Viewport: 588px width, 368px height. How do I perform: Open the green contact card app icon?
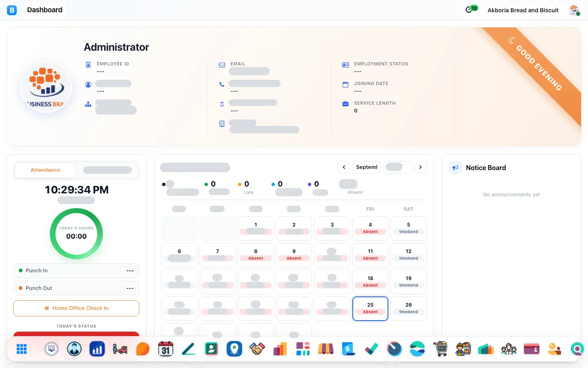212,349
